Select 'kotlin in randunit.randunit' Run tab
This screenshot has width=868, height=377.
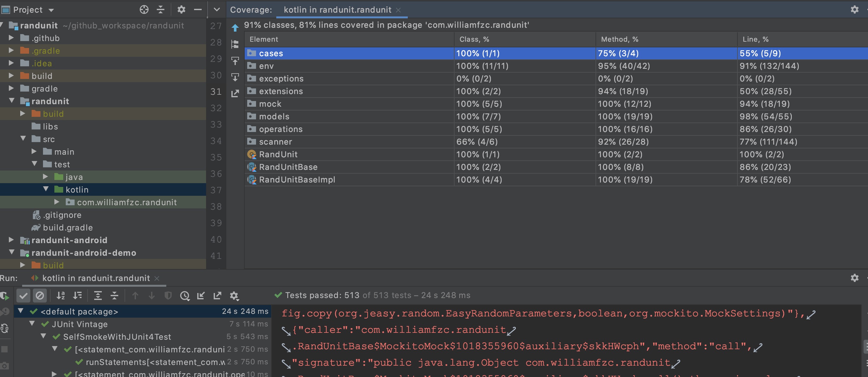pos(96,278)
